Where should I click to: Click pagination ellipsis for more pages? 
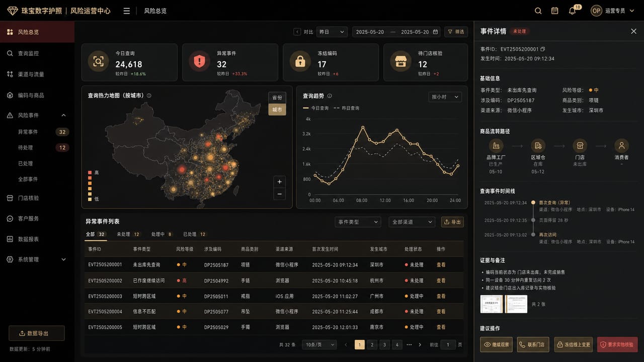click(409, 345)
